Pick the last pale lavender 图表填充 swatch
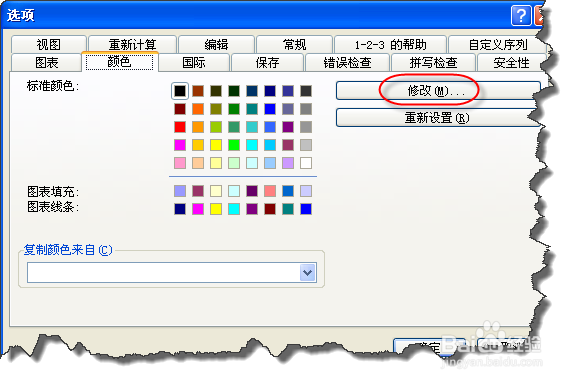Screen dimensions: 575x382 pyautogui.click(x=306, y=191)
